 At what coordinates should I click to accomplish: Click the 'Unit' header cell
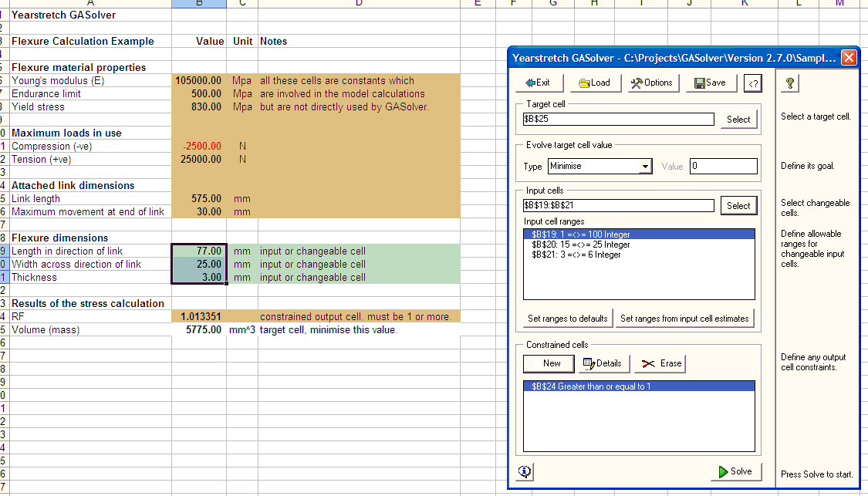point(242,42)
